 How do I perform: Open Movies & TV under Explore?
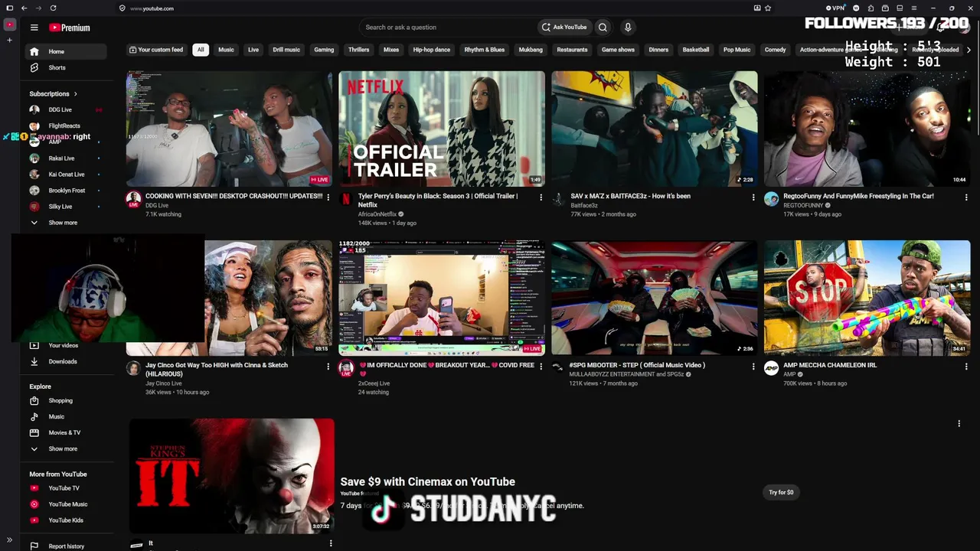[x=64, y=432]
